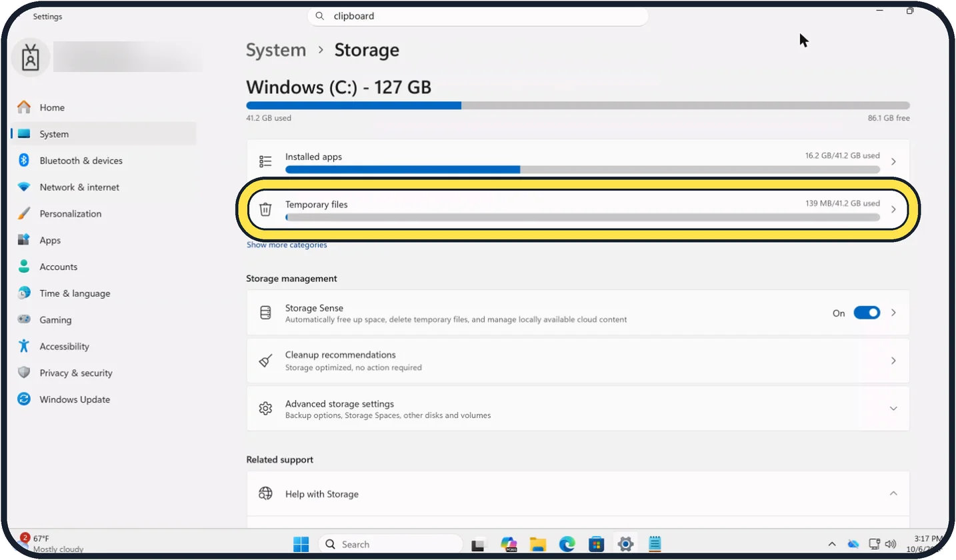This screenshot has width=956, height=560.
Task: Select the System icon in sidebar
Action: point(24,134)
